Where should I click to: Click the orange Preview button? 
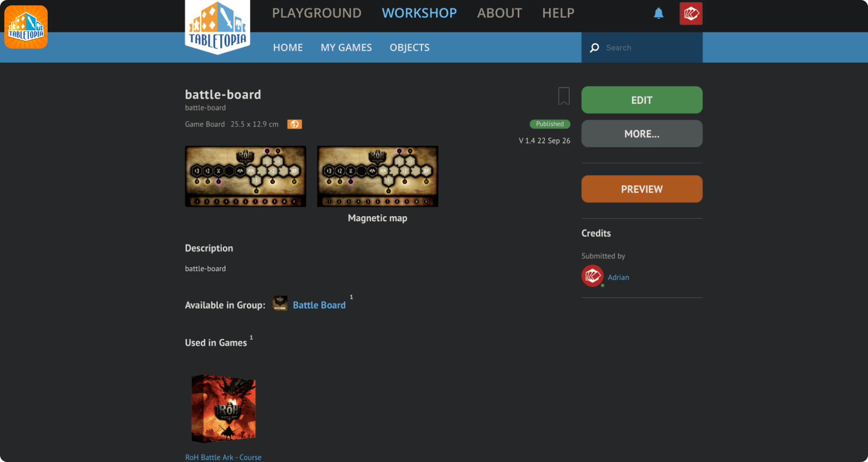642,189
